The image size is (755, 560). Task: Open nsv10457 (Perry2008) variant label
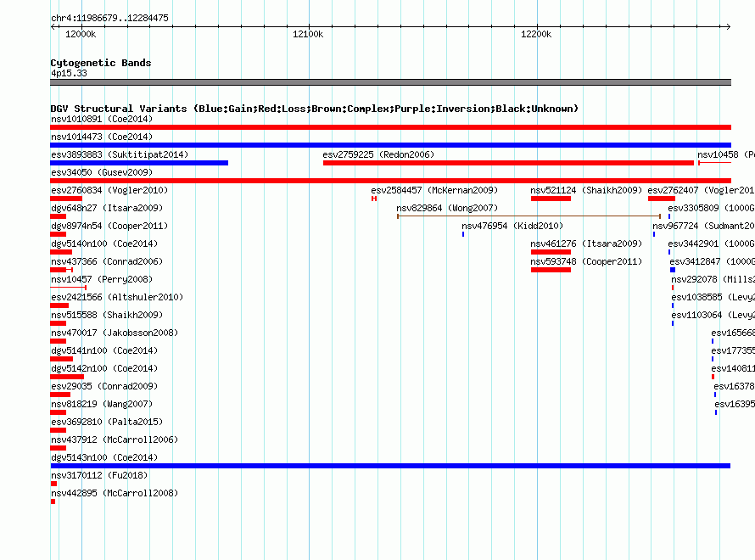[102, 279]
